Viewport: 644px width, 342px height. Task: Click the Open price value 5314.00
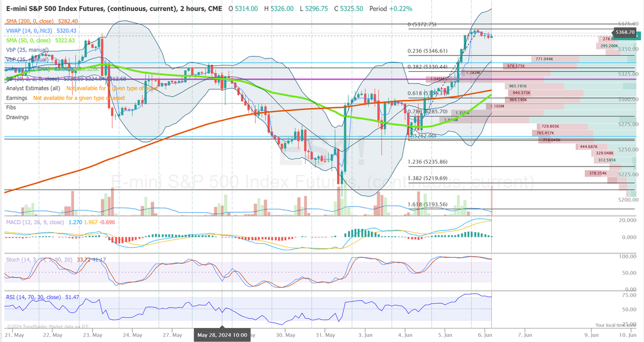(246, 9)
